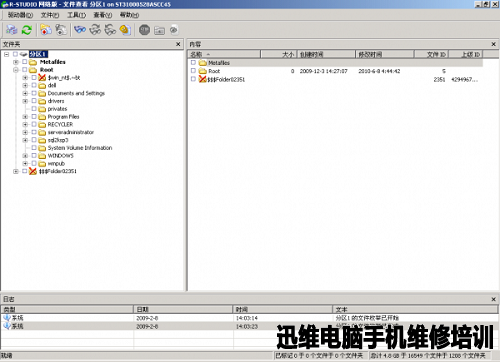Click the Metafiles folder icon in contents list
The image size is (500, 362).
tap(203, 63)
